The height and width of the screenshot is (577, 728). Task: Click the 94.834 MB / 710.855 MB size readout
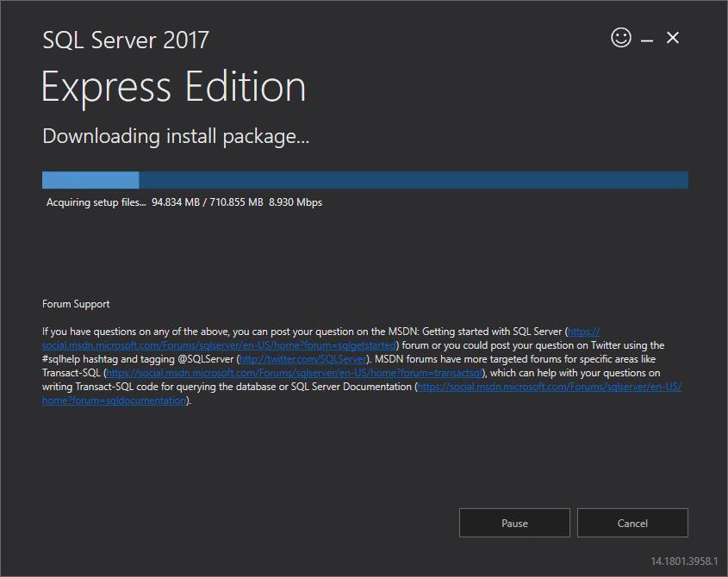(207, 202)
